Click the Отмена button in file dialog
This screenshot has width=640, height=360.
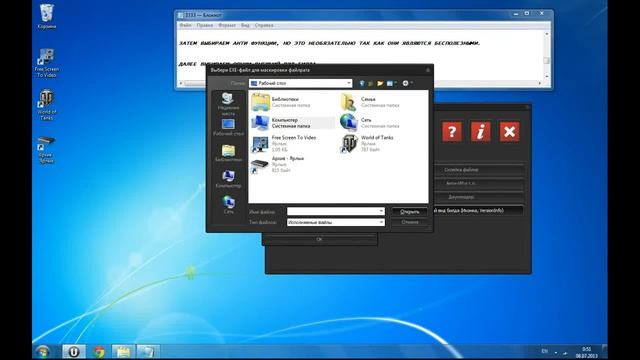[x=409, y=222]
